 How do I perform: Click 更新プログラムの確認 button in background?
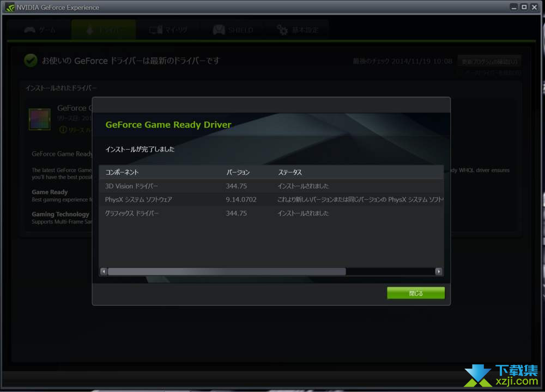pos(489,62)
